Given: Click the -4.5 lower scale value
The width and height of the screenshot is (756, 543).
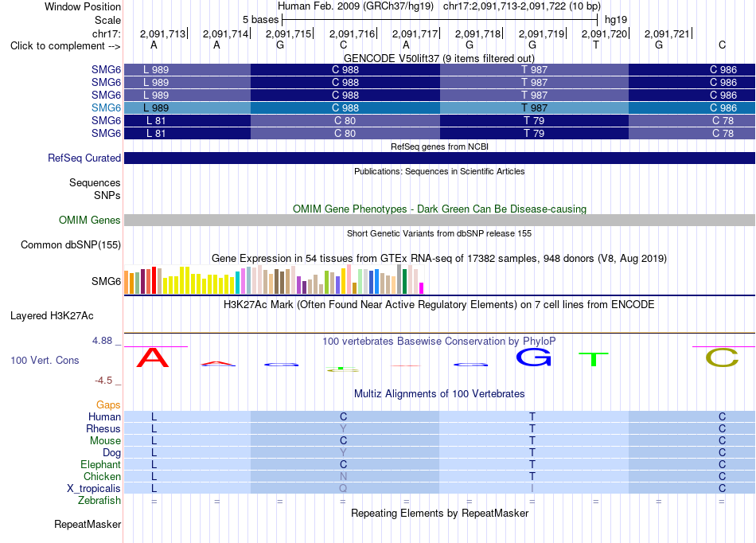Looking at the screenshot, I should pos(103,381).
